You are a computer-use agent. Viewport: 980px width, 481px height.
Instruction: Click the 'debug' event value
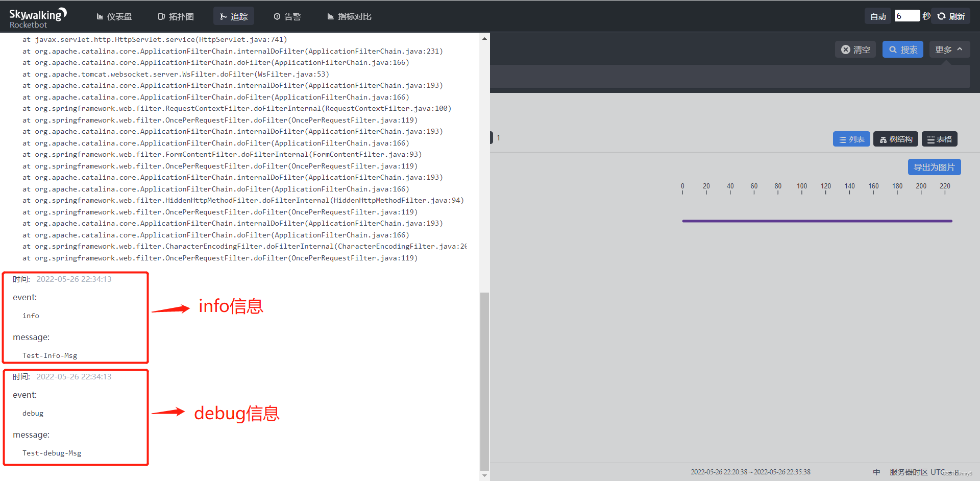pyautogui.click(x=33, y=414)
